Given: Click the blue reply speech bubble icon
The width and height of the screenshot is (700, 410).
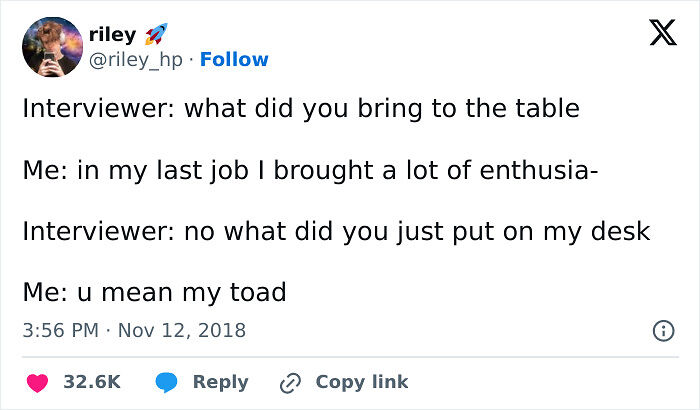Looking at the screenshot, I should pyautogui.click(x=166, y=382).
